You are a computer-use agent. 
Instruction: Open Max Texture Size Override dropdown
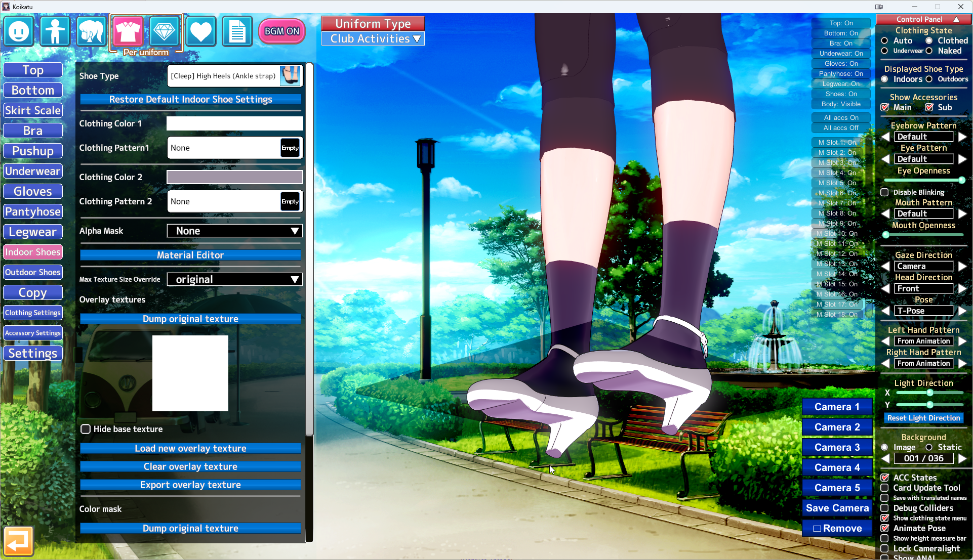pyautogui.click(x=235, y=279)
